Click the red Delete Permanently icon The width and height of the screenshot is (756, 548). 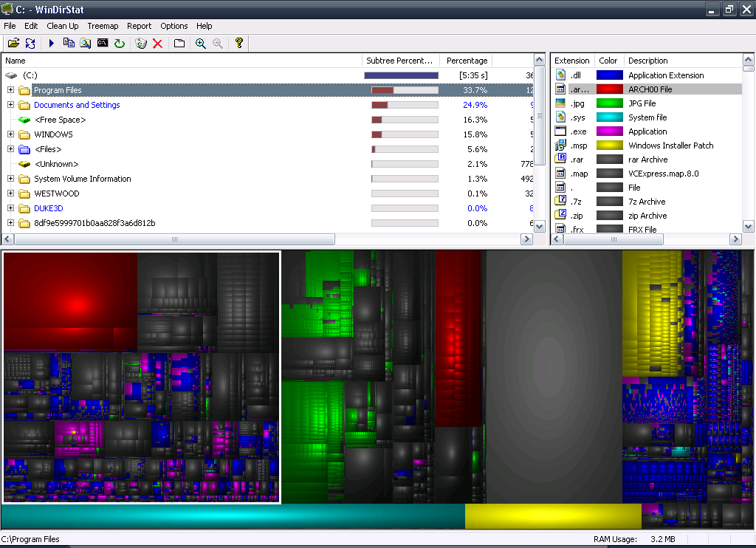click(x=158, y=43)
